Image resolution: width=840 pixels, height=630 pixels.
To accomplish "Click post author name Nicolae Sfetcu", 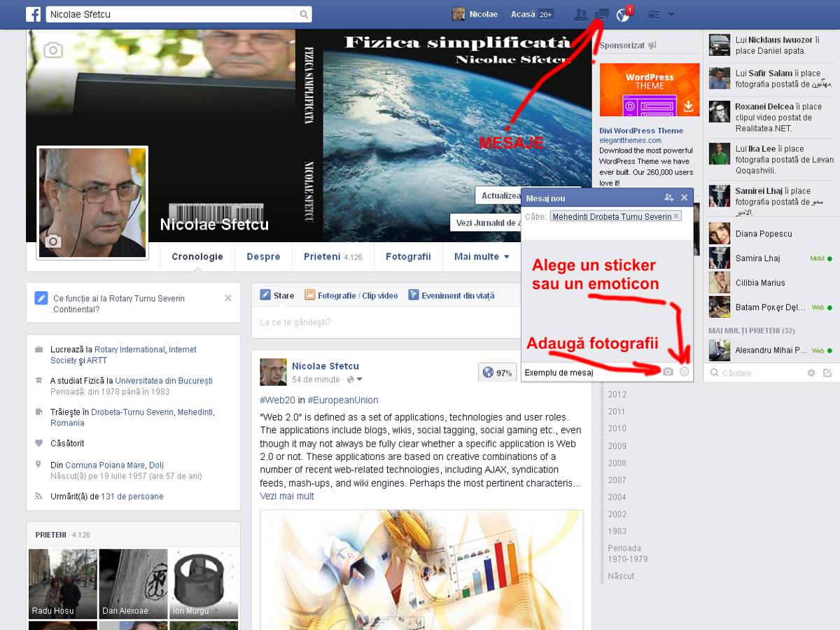I will click(x=325, y=366).
